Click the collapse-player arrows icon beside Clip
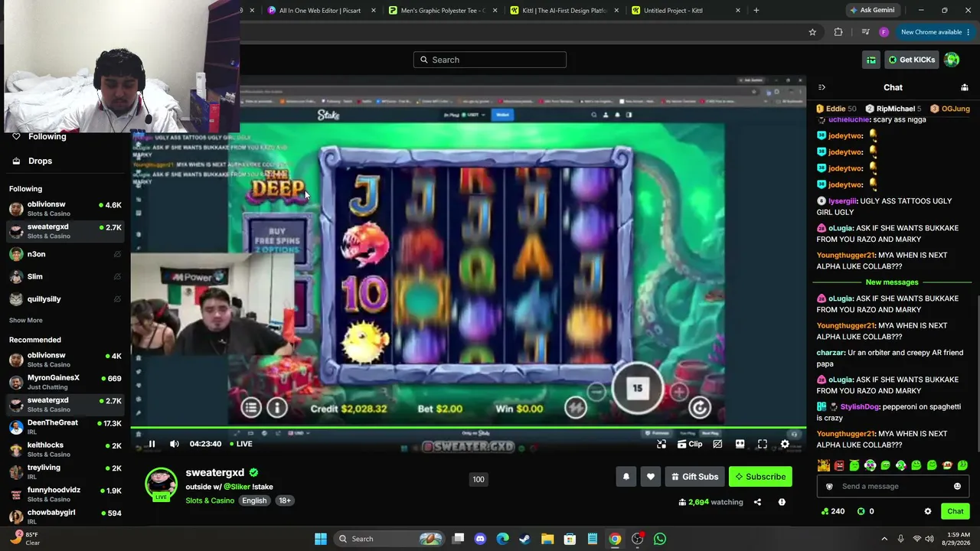Screen dimensions: 980x551 coord(661,444)
